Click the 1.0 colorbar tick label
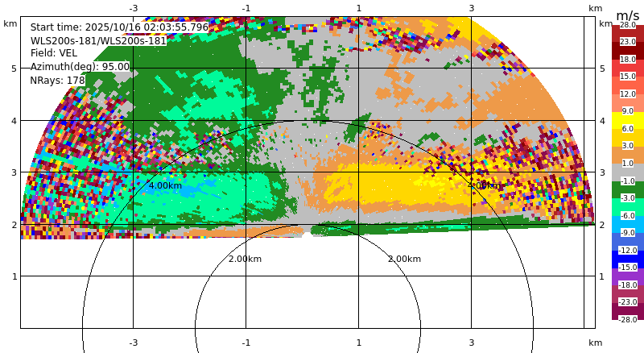Screen dimensions: 644x353 [628, 164]
